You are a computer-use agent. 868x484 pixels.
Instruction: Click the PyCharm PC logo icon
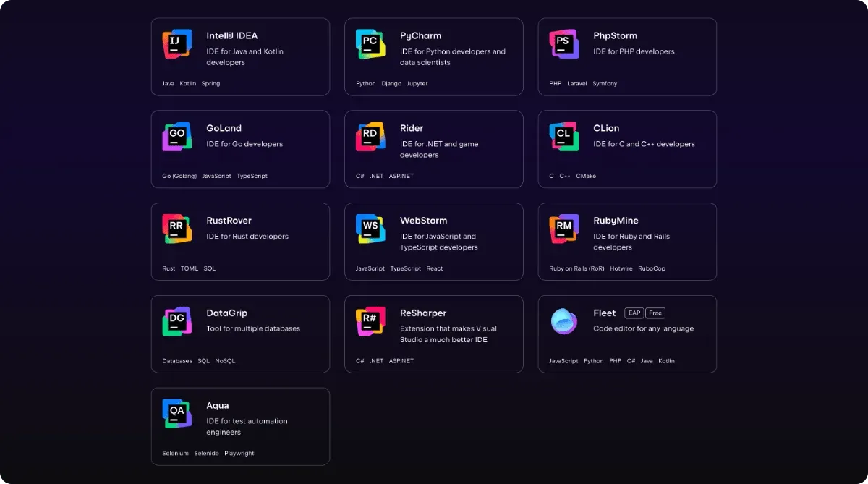tap(370, 43)
